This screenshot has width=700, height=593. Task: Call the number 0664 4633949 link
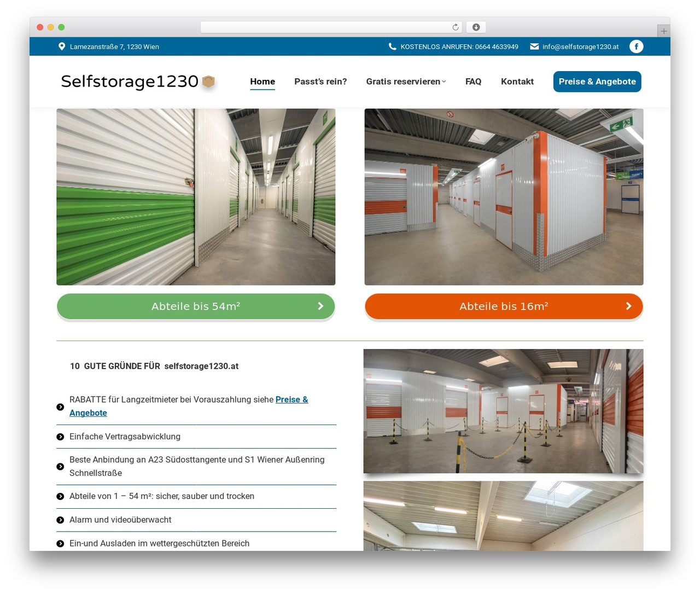coord(459,46)
